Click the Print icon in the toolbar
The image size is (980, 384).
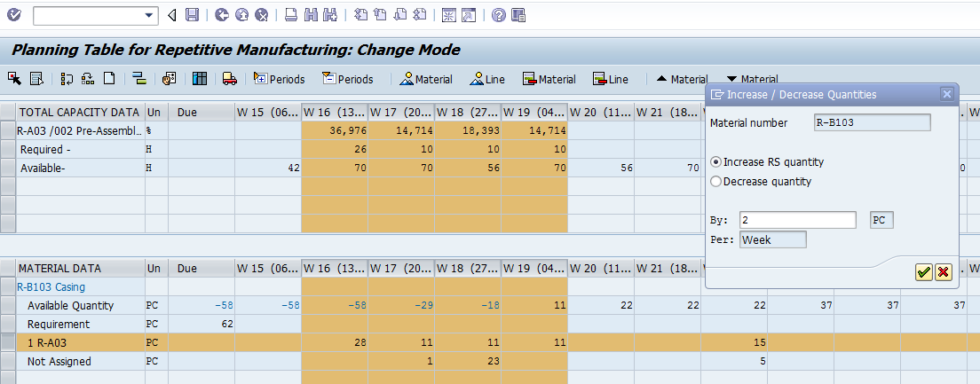(291, 15)
